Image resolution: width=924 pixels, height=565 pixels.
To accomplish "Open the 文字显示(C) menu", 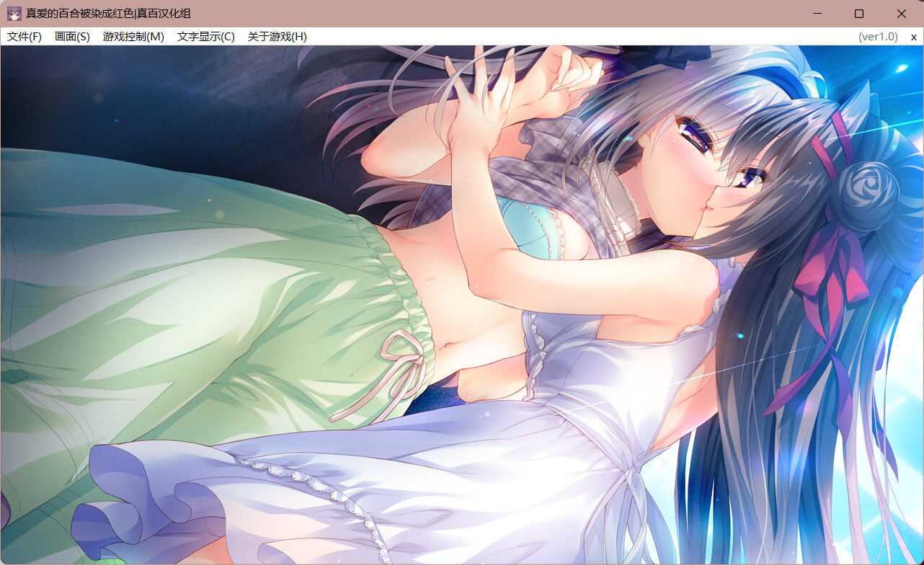I will click(205, 37).
